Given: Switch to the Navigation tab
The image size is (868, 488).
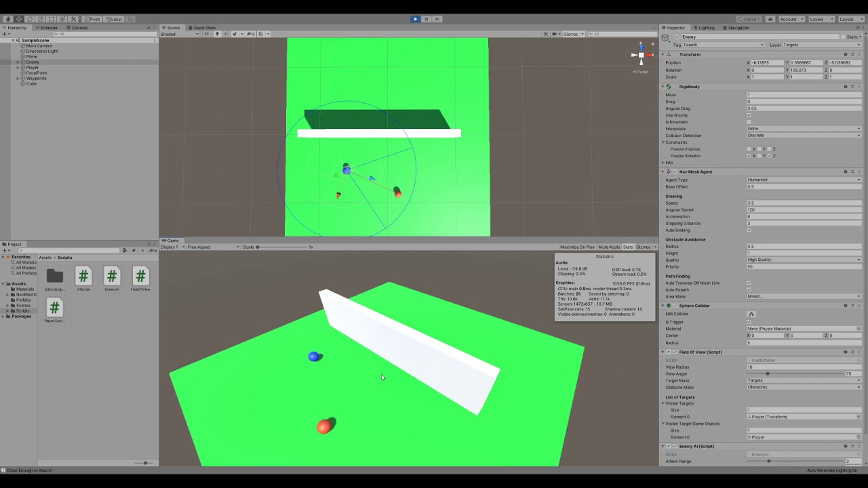Looking at the screenshot, I should pos(736,28).
